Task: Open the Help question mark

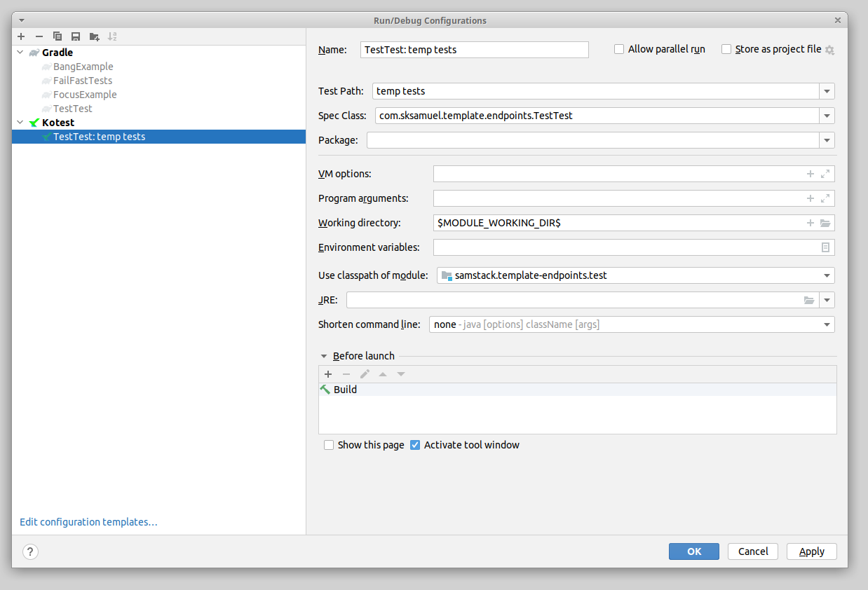Action: pyautogui.click(x=29, y=551)
